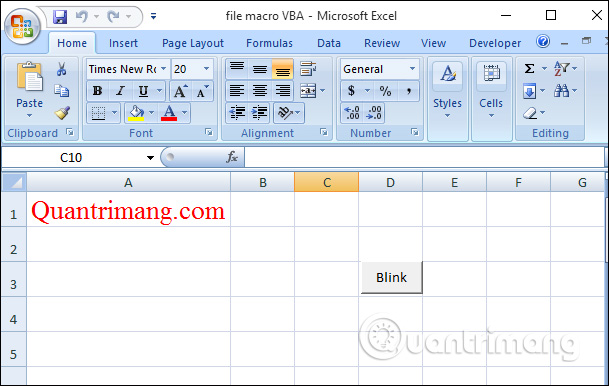Image resolution: width=609 pixels, height=386 pixels.
Task: Decrease font size with Shrink Font
Action: point(202,91)
